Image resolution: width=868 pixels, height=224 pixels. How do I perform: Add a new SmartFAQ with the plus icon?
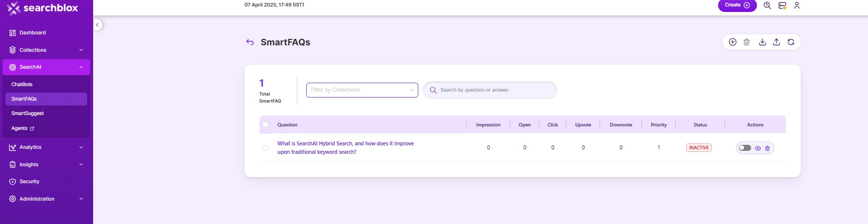[x=733, y=42]
